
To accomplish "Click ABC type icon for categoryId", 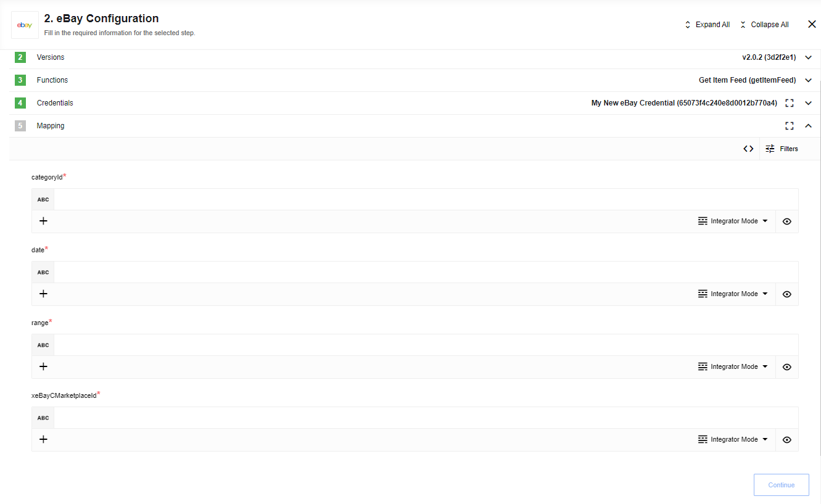I will click(x=43, y=199).
